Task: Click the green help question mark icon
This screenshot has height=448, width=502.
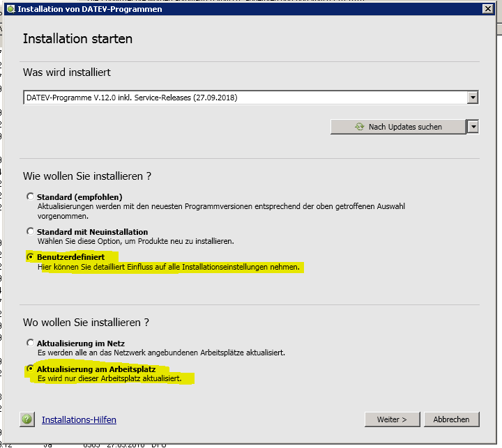Action: (x=27, y=419)
